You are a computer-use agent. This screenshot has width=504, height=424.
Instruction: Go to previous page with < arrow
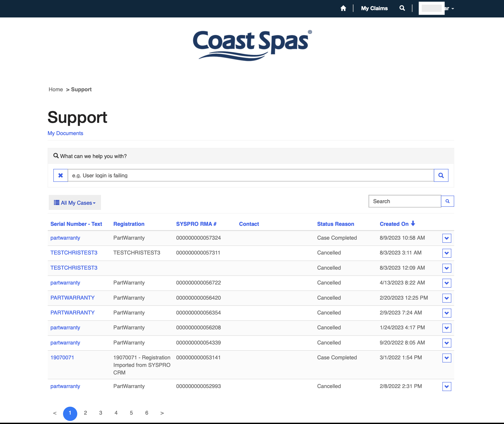pyautogui.click(x=55, y=413)
